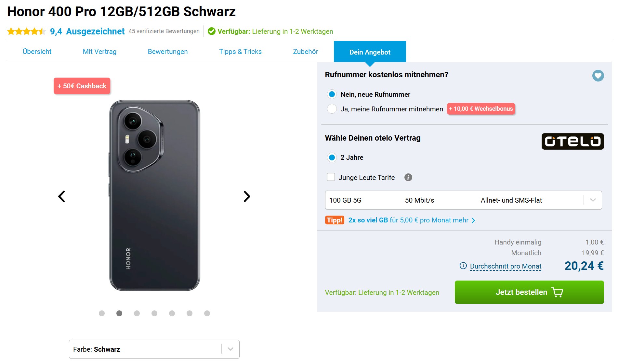Image resolution: width=619 pixels, height=364 pixels.
Task: Click info icon beside Junge Leute Tarife
Action: coord(408,177)
